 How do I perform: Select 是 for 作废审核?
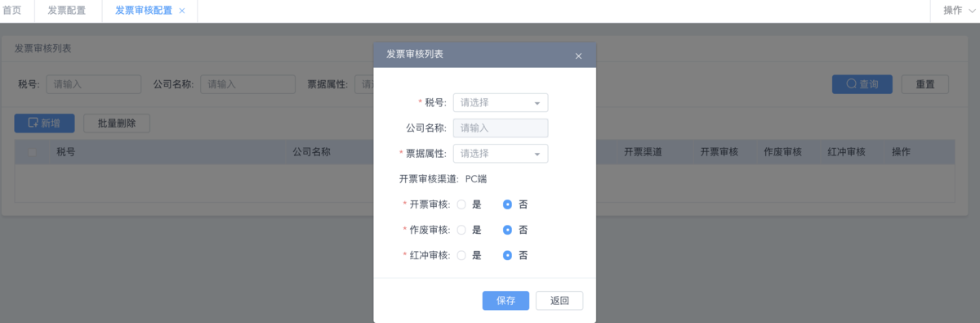(x=461, y=230)
